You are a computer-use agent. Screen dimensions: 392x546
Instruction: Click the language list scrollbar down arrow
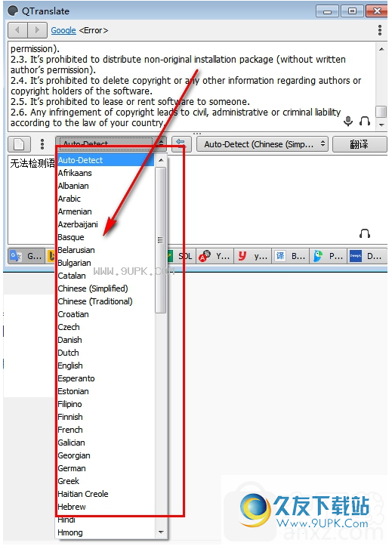click(160, 532)
